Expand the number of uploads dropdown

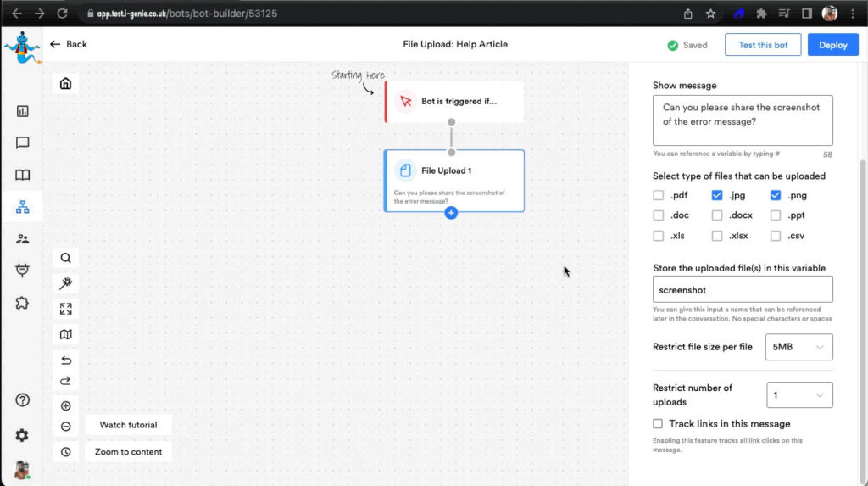click(x=798, y=395)
